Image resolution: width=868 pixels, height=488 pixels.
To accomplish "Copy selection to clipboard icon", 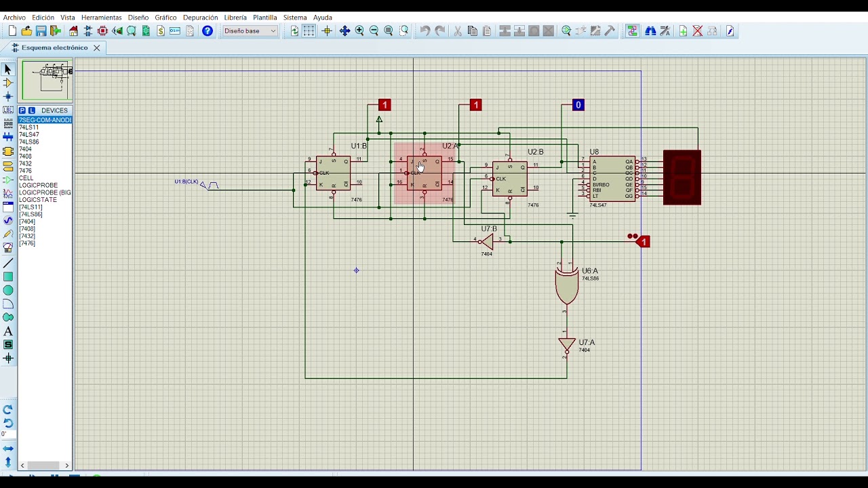I will coord(472,30).
